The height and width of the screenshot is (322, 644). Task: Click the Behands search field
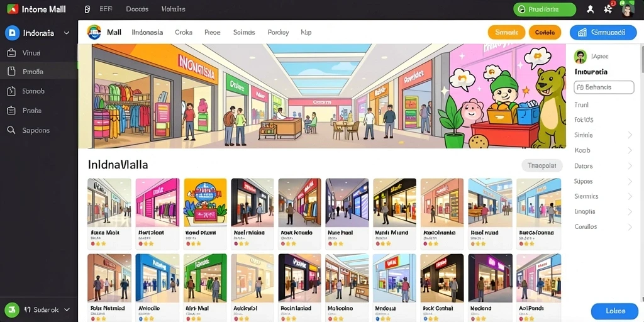coord(604,87)
